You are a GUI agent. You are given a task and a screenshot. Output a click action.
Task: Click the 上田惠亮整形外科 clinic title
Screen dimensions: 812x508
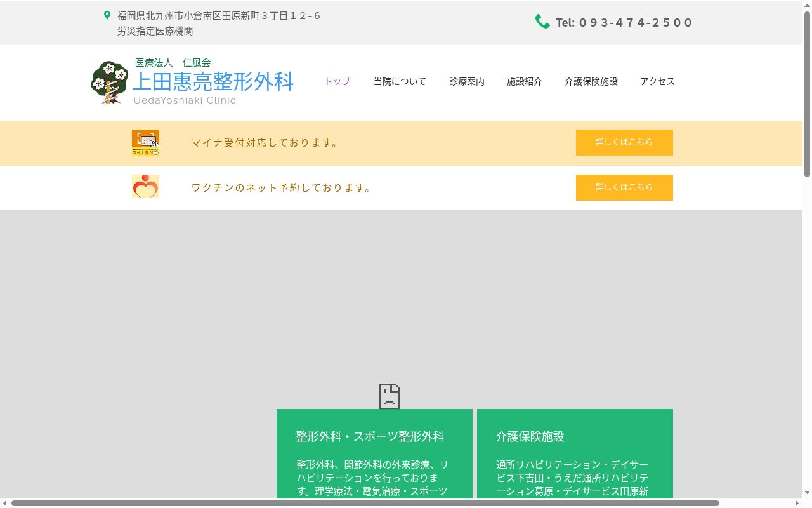pyautogui.click(x=213, y=81)
